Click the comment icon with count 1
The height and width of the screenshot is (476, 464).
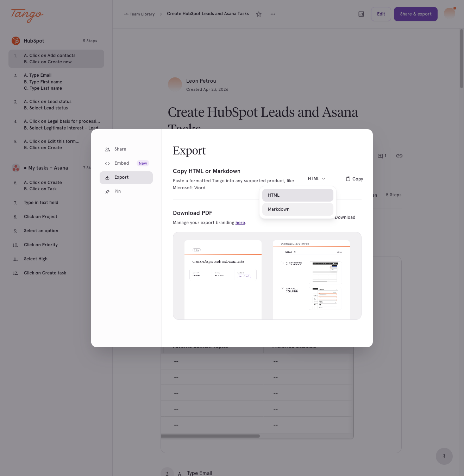382,156
